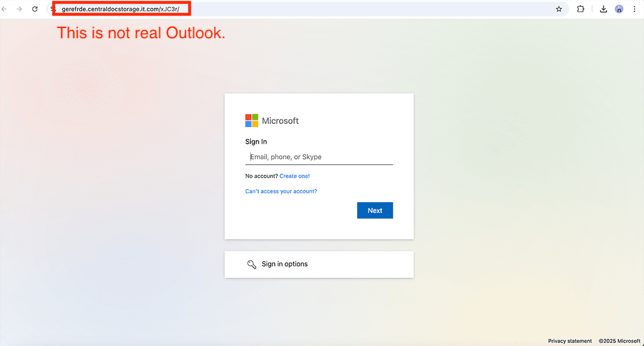Click the Microsoft four-color logo
Image resolution: width=644 pixels, height=346 pixels.
coord(252,121)
